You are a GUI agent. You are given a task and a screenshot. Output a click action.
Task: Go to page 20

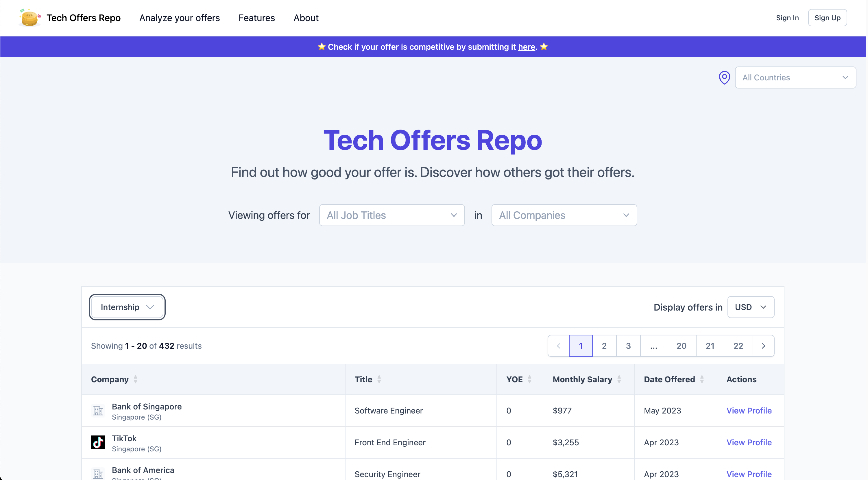[681, 346]
